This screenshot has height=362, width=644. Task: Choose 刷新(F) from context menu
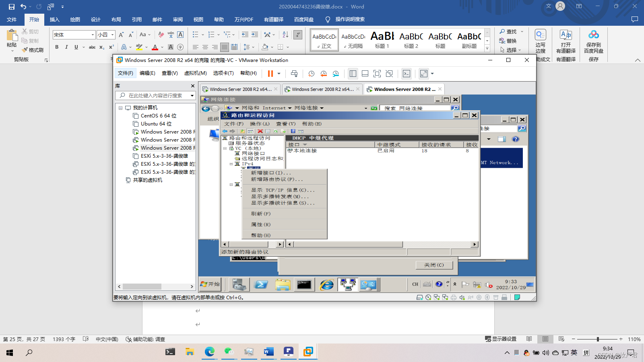click(261, 214)
